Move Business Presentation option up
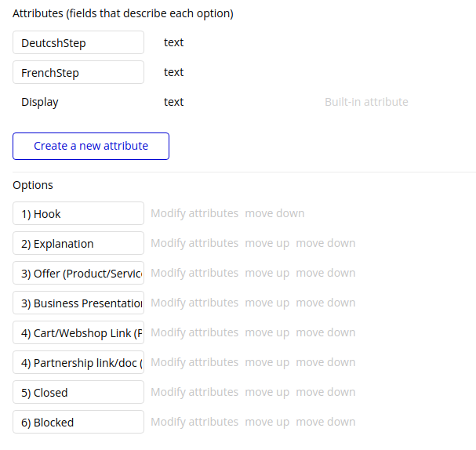The height and width of the screenshot is (450, 476). pos(267,303)
